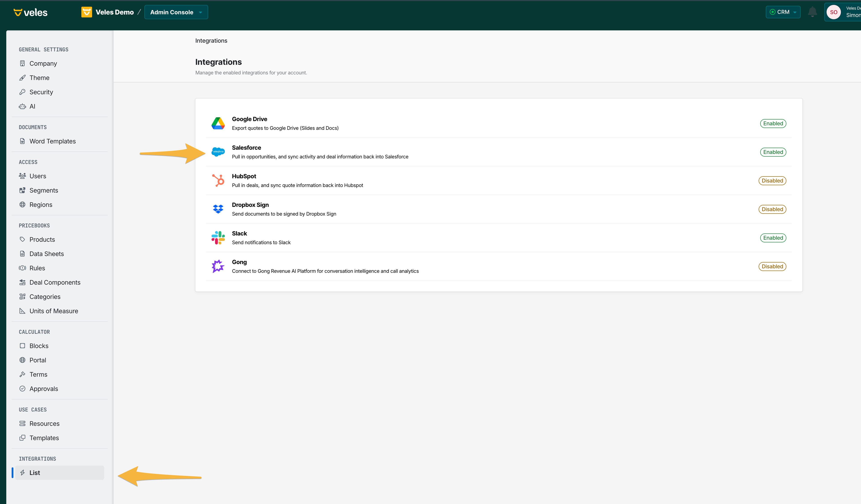This screenshot has height=504, width=861.
Task: Open the notifications bell
Action: [812, 12]
